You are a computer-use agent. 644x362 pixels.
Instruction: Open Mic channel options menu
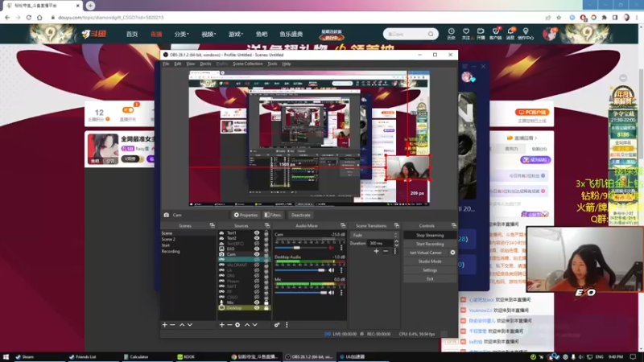341,293
